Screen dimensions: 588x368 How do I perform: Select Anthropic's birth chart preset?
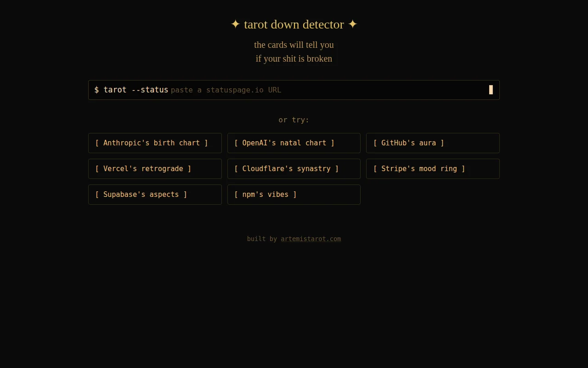[155, 143]
